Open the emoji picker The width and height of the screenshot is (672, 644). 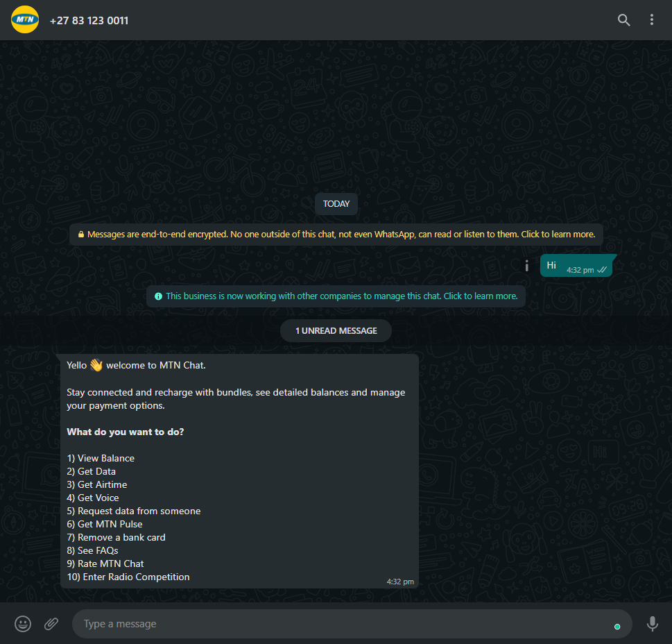pos(23,623)
